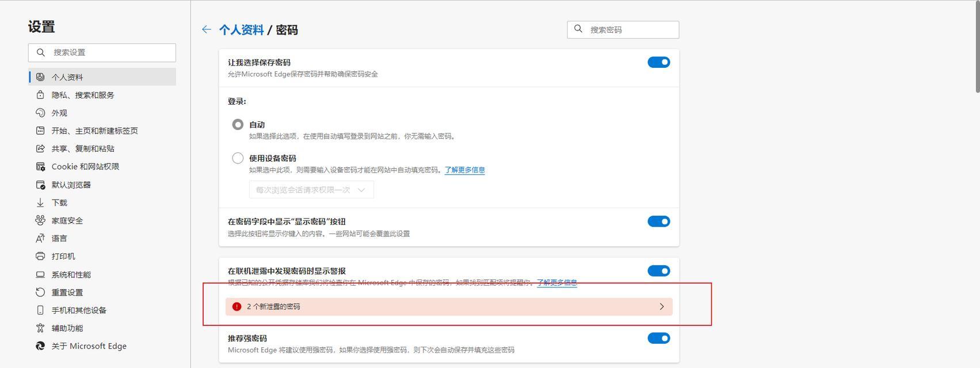980x368 pixels.
Task: Click the 默认浏览器 icon
Action: [40, 185]
